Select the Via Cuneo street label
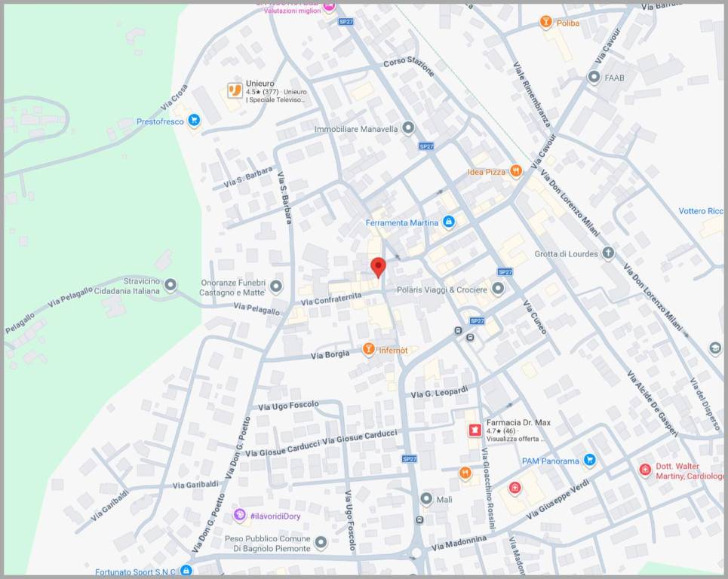 click(536, 317)
